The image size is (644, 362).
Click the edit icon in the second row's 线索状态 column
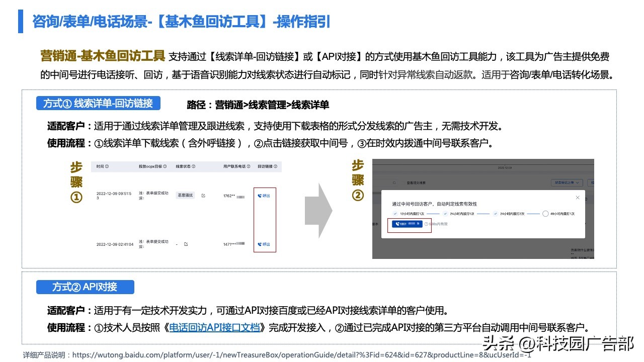pos(185,244)
